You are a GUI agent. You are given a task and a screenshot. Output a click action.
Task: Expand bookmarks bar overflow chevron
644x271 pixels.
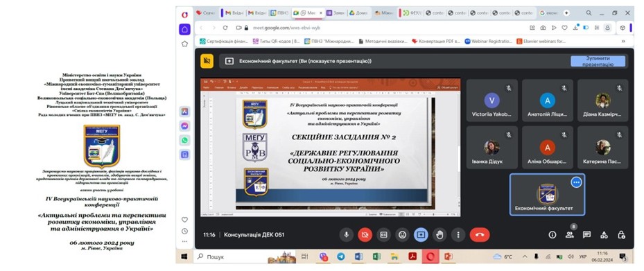623,41
